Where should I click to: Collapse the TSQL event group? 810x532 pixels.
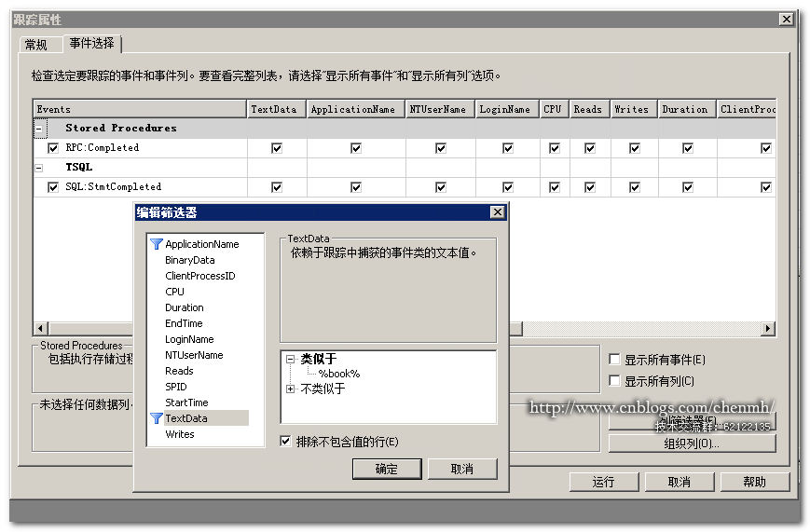tap(39, 168)
